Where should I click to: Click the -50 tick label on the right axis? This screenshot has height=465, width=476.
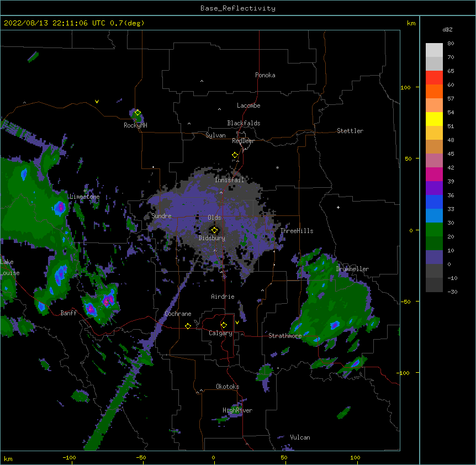click(x=405, y=302)
